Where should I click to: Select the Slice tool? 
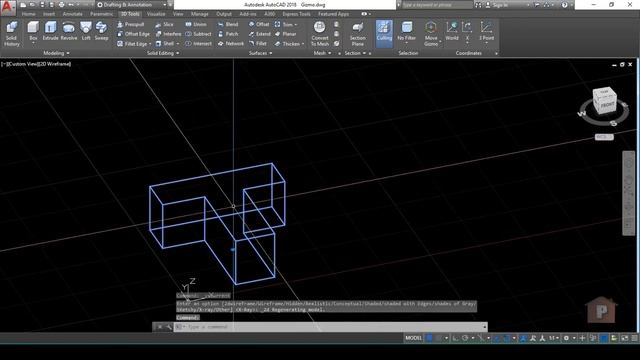point(164,24)
